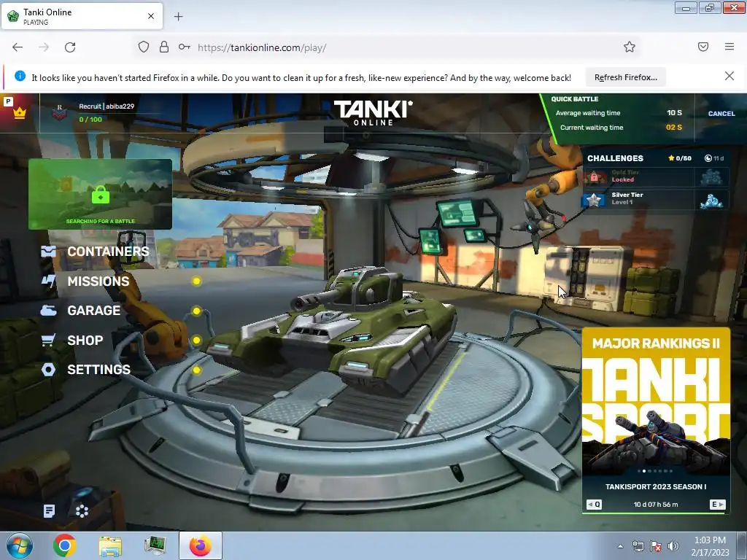Select the locked Gold Tier row
The height and width of the screenshot is (560, 747).
[656, 176]
